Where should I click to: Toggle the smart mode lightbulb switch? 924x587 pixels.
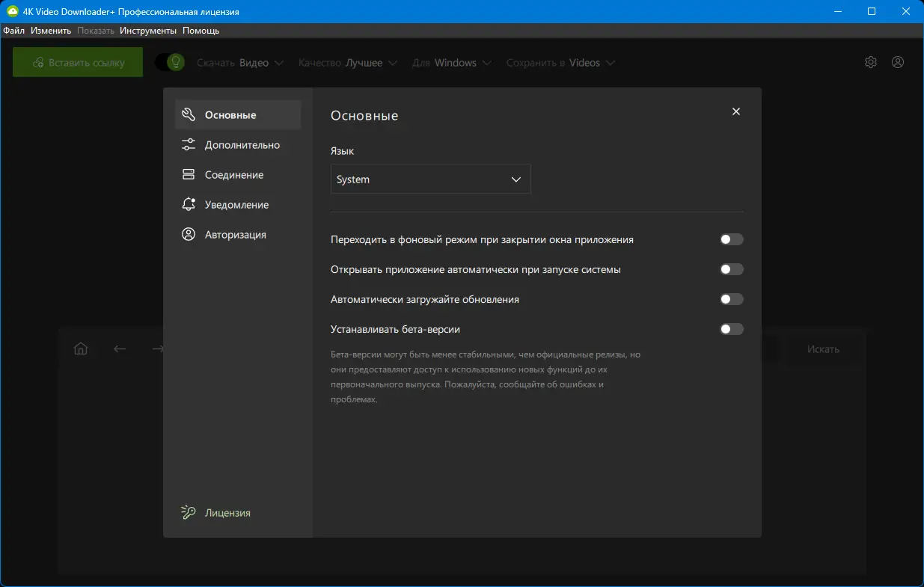[x=170, y=63]
